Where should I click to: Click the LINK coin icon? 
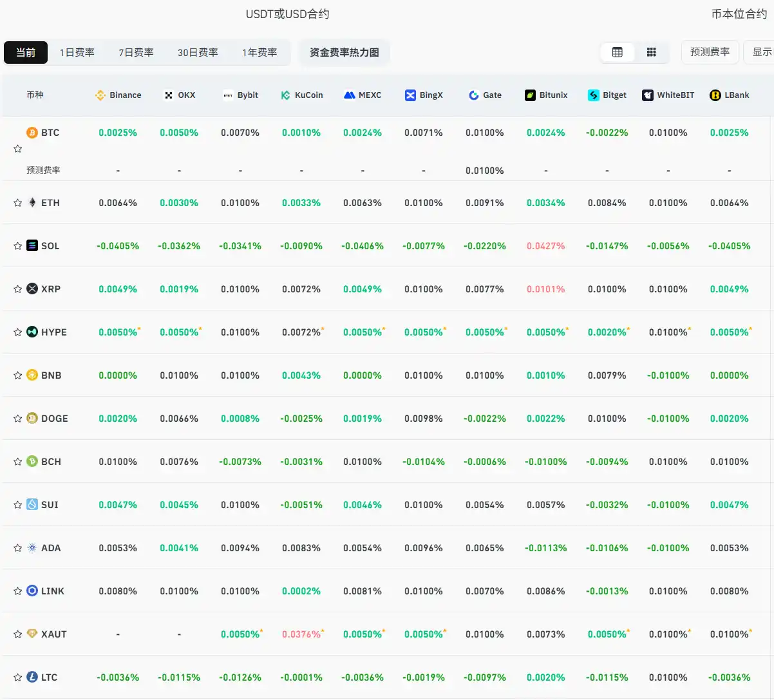[32, 591]
